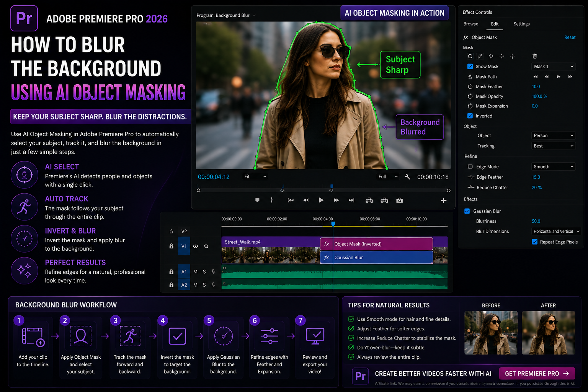
Task: Click the Blurriness value 50.0
Action: [536, 221]
